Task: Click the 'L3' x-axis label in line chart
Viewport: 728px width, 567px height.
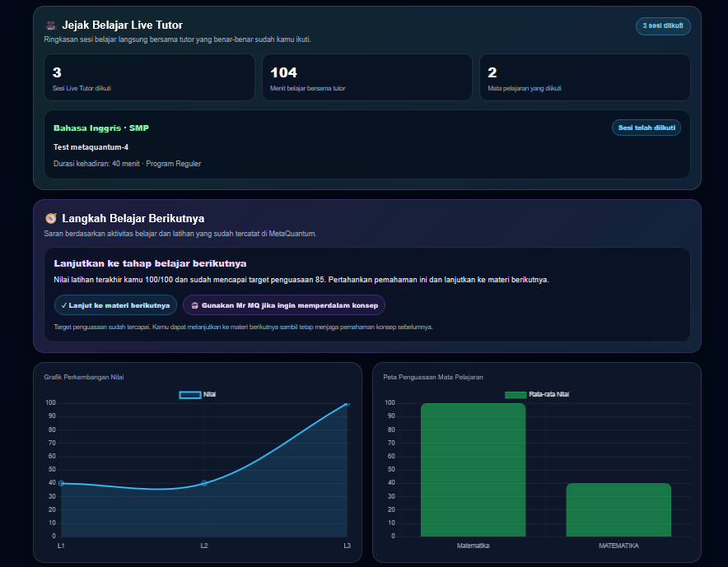Action: 347,546
